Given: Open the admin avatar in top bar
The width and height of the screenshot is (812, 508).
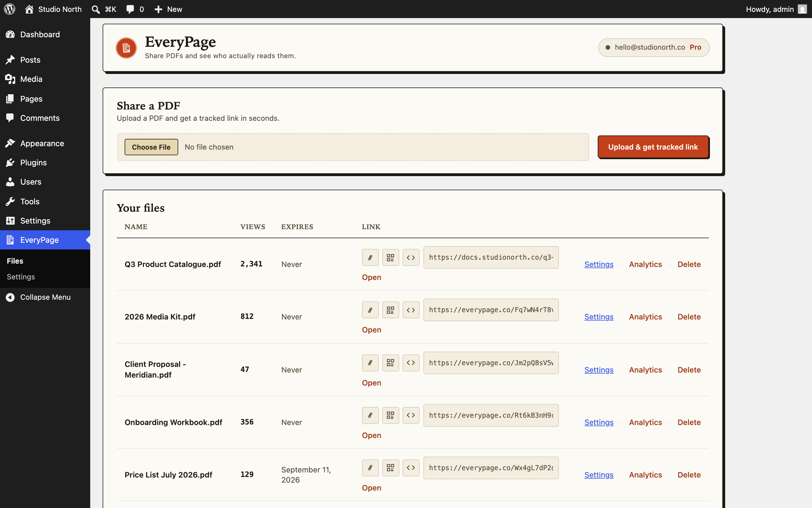Looking at the screenshot, I should click(802, 9).
